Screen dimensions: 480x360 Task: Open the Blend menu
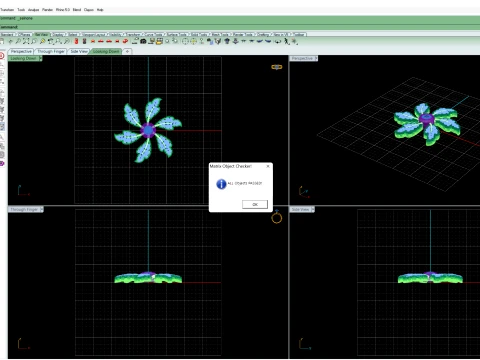coord(77,10)
